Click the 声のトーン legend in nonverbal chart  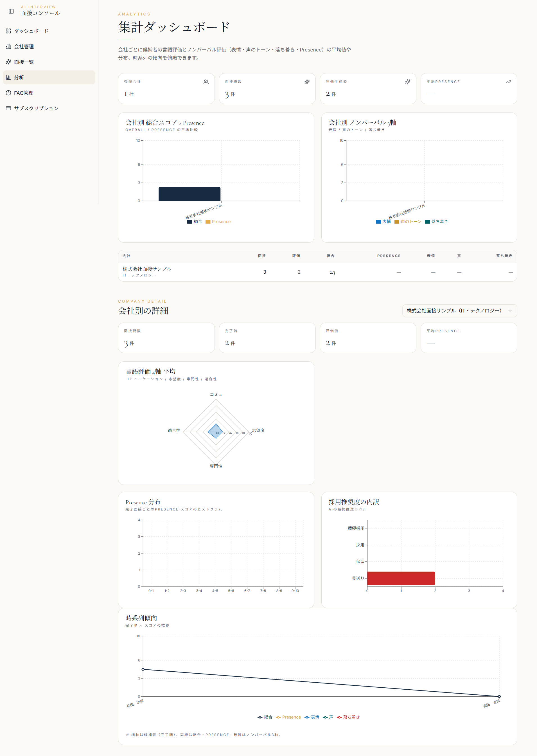pos(408,222)
